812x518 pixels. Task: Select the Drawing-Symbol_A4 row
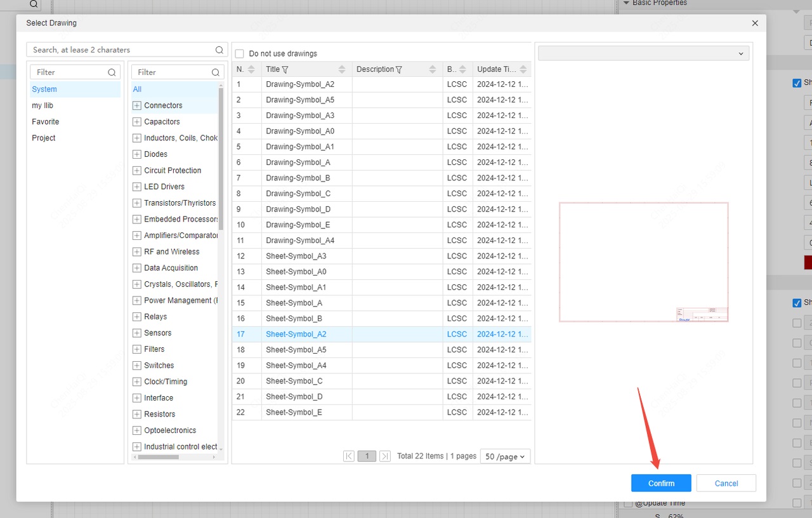300,241
